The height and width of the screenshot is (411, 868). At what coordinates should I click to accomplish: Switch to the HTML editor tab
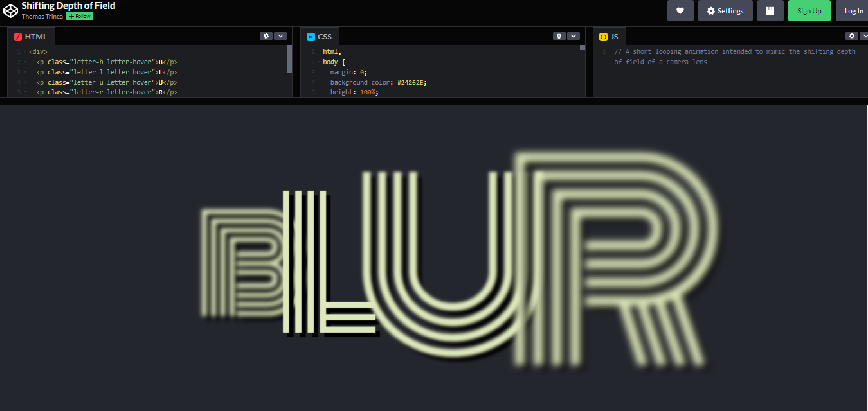coord(35,36)
